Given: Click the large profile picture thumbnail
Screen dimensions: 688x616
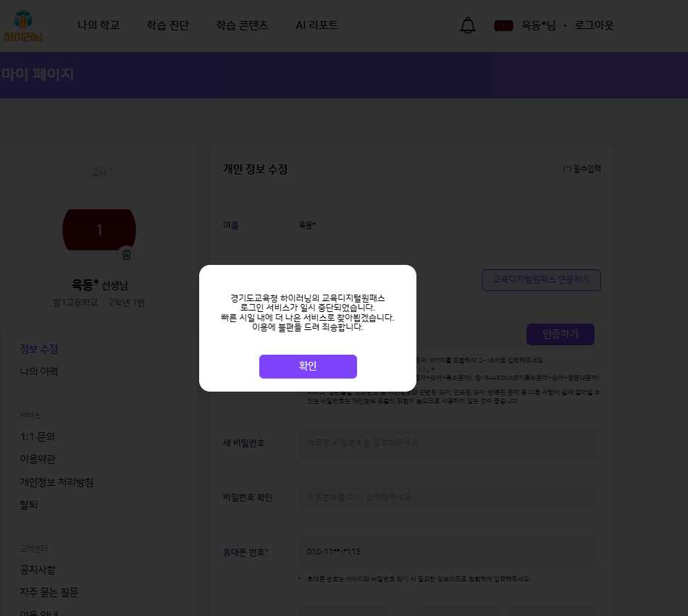Looking at the screenshot, I should [99, 230].
